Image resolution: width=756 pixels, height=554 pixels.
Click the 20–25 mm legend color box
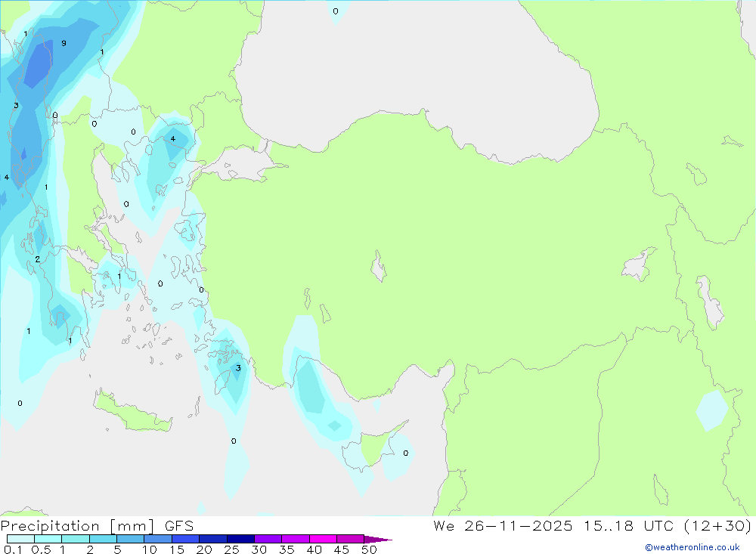pos(213,539)
